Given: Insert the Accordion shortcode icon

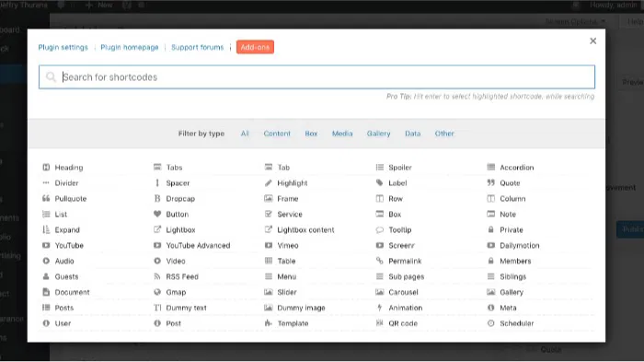Looking at the screenshot, I should tap(490, 167).
